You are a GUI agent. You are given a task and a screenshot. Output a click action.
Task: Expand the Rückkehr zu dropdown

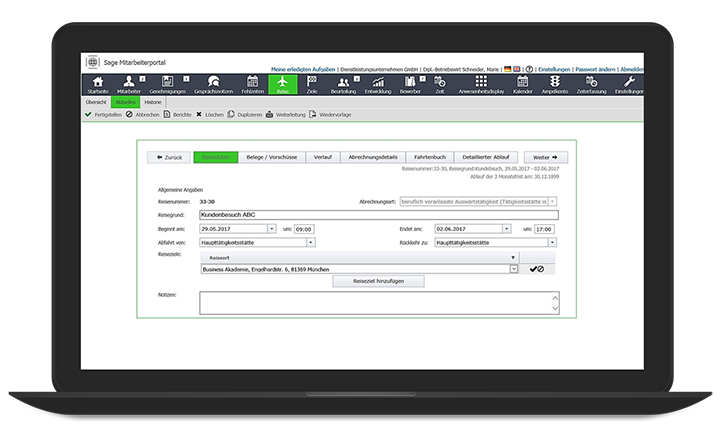pos(552,242)
